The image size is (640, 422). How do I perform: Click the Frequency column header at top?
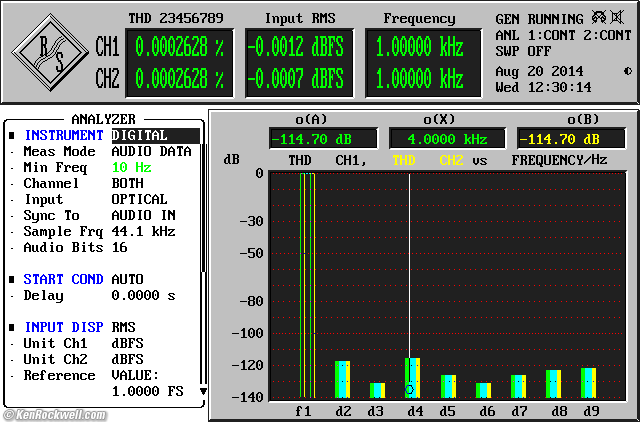(x=419, y=18)
